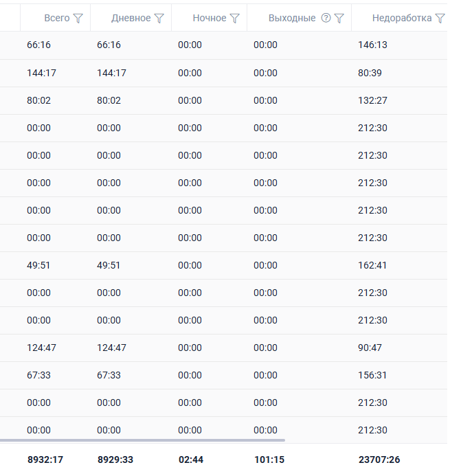This screenshot has width=450, height=476.
Task: Click the 8932:17 total in footer
Action: pos(45,460)
